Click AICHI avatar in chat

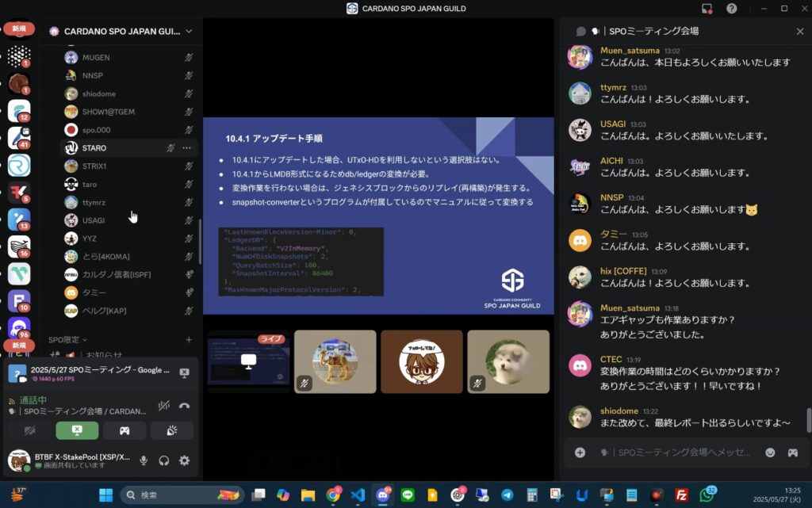pyautogui.click(x=580, y=167)
